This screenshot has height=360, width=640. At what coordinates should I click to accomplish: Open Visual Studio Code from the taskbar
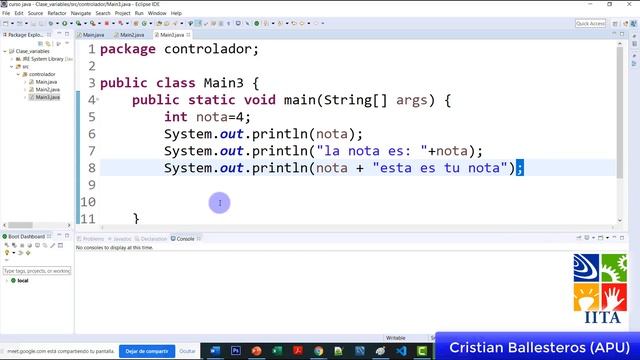(x=401, y=351)
